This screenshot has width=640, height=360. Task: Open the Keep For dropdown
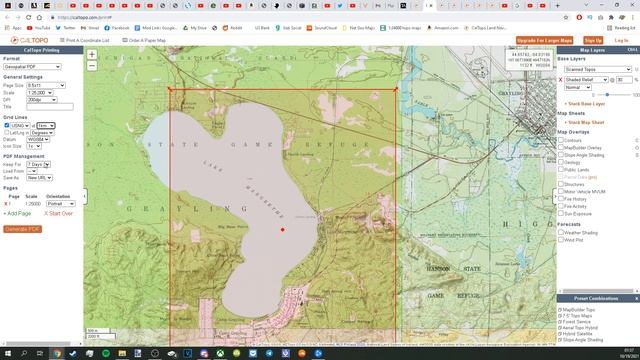pyautogui.click(x=38, y=164)
